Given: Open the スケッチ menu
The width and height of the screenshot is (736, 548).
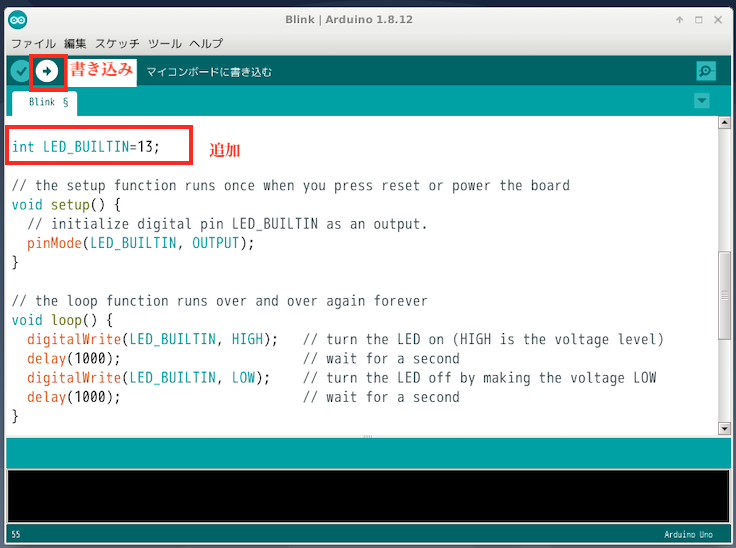Looking at the screenshot, I should coord(117,44).
